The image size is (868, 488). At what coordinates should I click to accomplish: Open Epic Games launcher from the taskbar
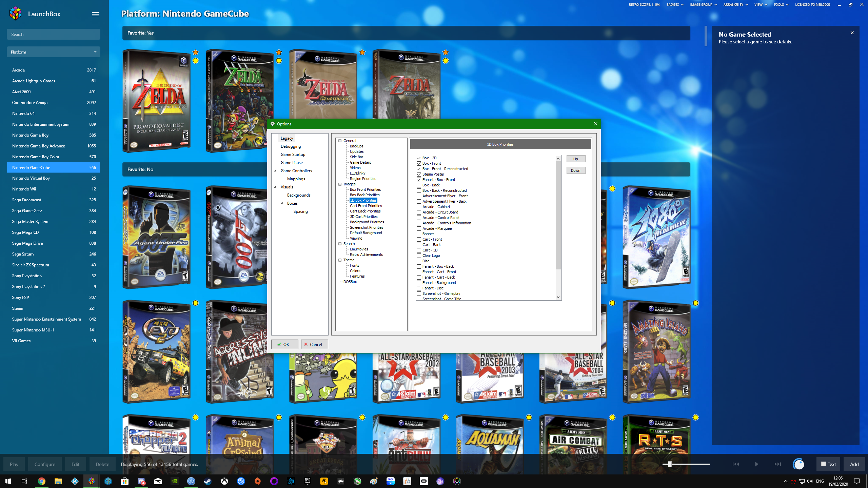point(308,481)
